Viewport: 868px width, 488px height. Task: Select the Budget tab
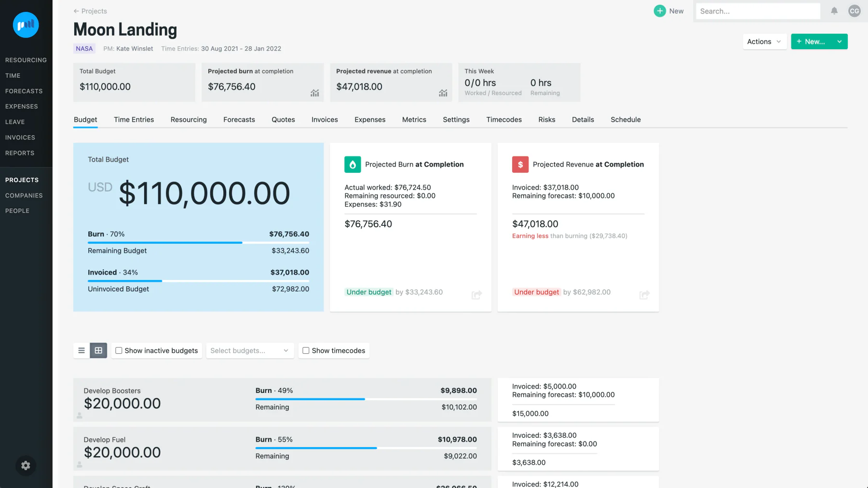tap(85, 120)
